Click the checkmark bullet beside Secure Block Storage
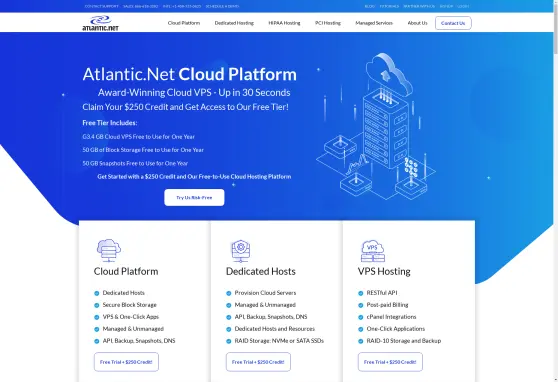The width and height of the screenshot is (558, 382). (96, 305)
